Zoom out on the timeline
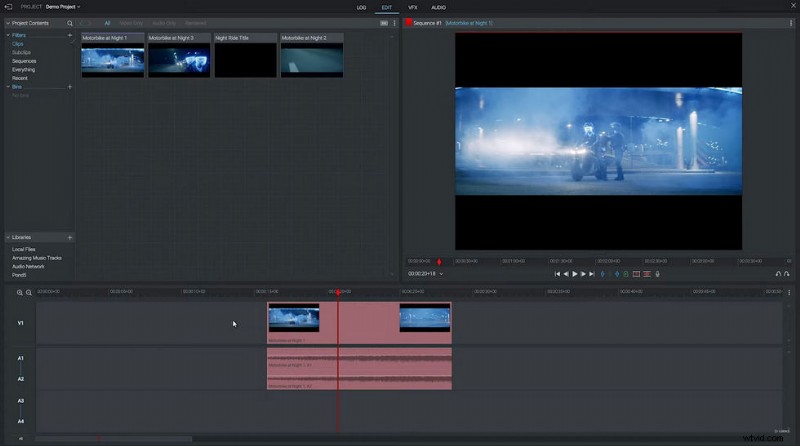This screenshot has height=446, width=800. click(29, 292)
